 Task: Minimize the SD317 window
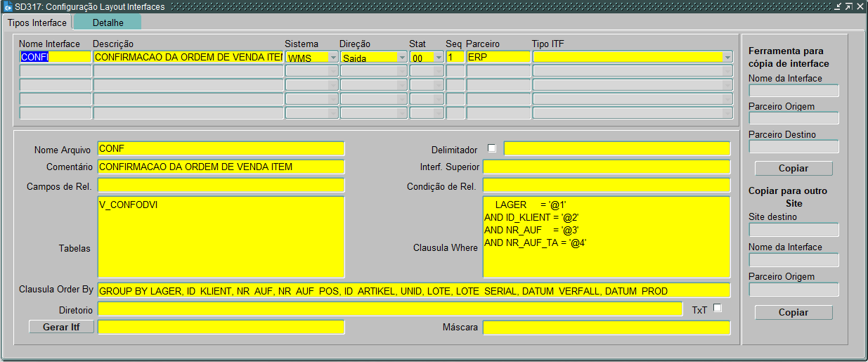click(x=838, y=7)
